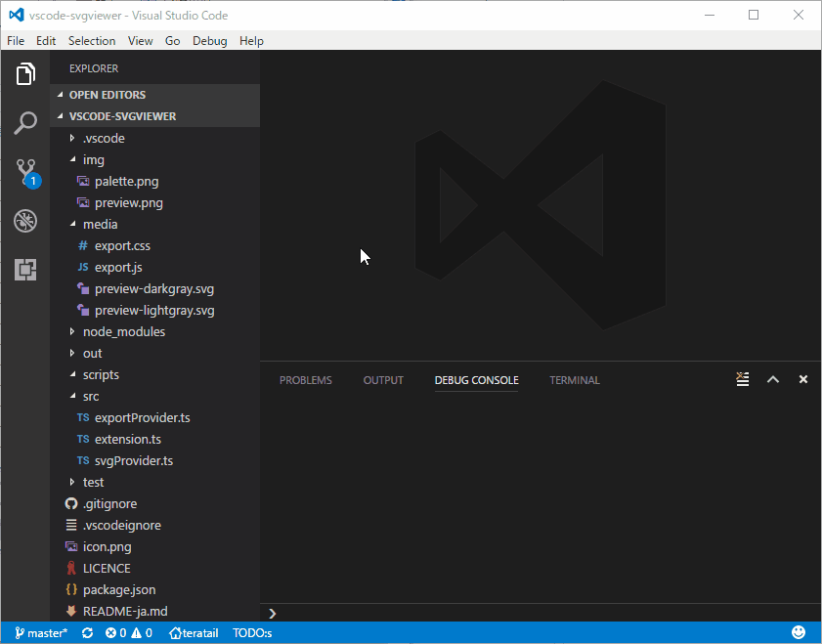Open package.json from the explorer
Screen dimensions: 822x644
122,589
